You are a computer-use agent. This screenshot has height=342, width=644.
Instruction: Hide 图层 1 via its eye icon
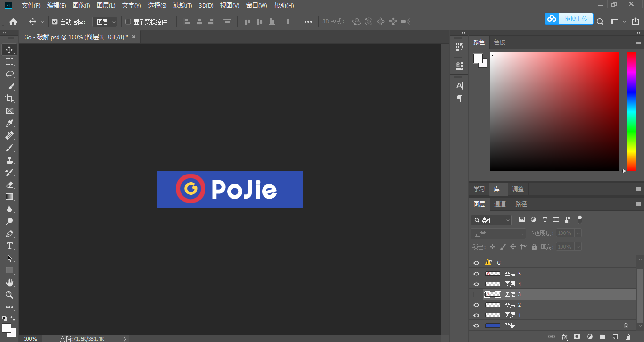476,315
